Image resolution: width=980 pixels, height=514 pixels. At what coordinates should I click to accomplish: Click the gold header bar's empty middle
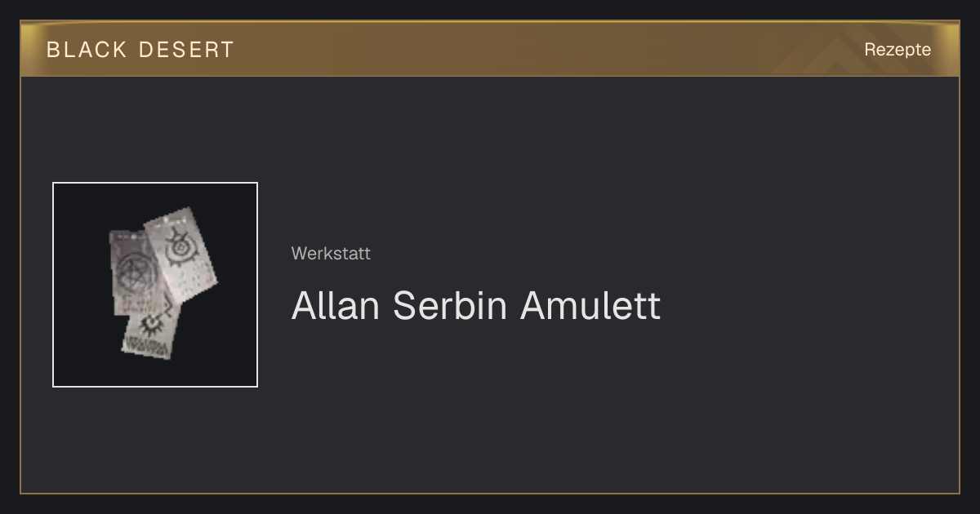pos(531,49)
